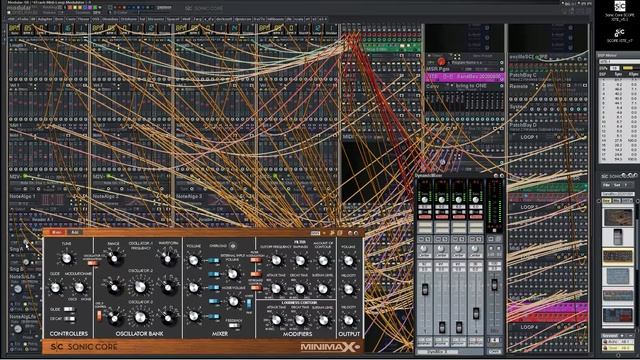Click the Amount of Contour knob

323,260
